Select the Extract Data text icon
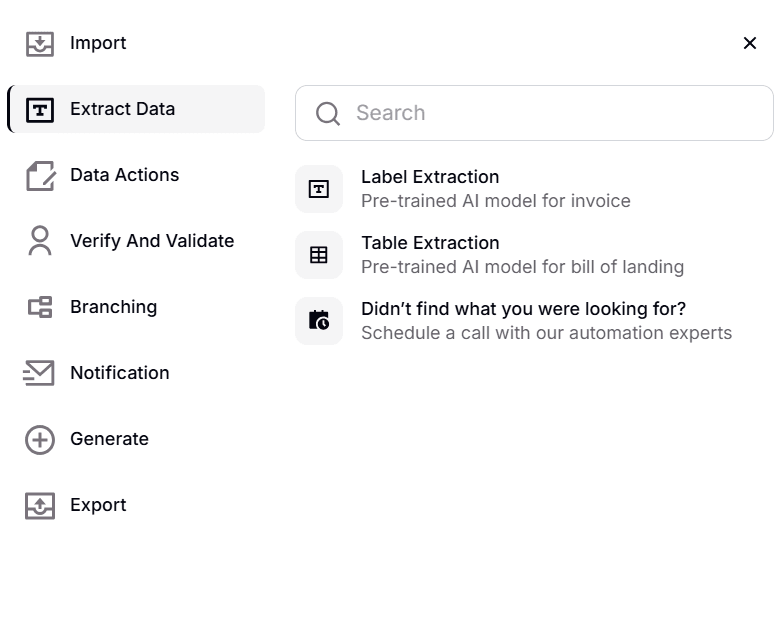The image size is (781, 637). [40, 110]
